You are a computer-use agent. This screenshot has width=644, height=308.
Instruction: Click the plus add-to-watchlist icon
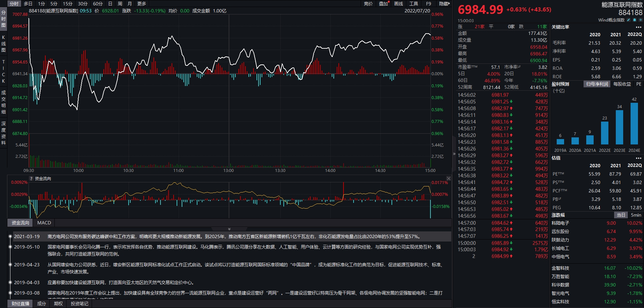click(x=641, y=20)
